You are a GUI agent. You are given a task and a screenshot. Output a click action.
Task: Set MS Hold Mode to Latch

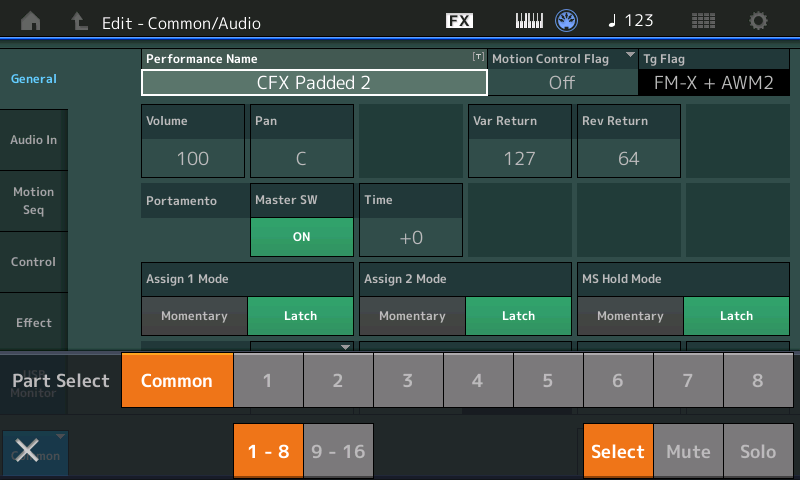tap(736, 316)
